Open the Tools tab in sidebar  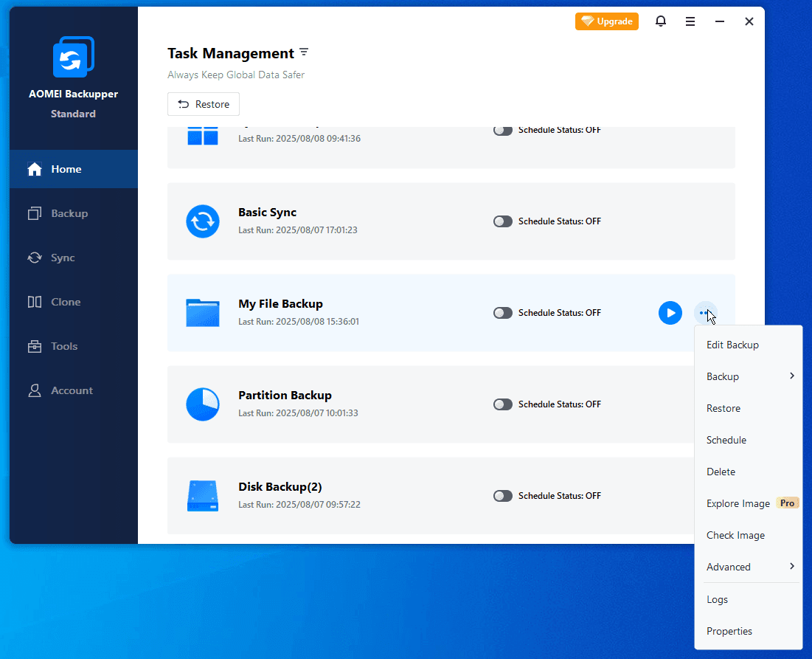pyautogui.click(x=64, y=346)
